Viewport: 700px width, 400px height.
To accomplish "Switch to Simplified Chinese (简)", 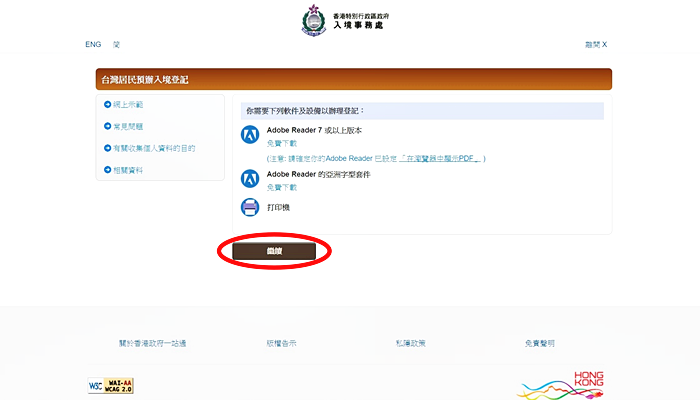I will tap(117, 45).
